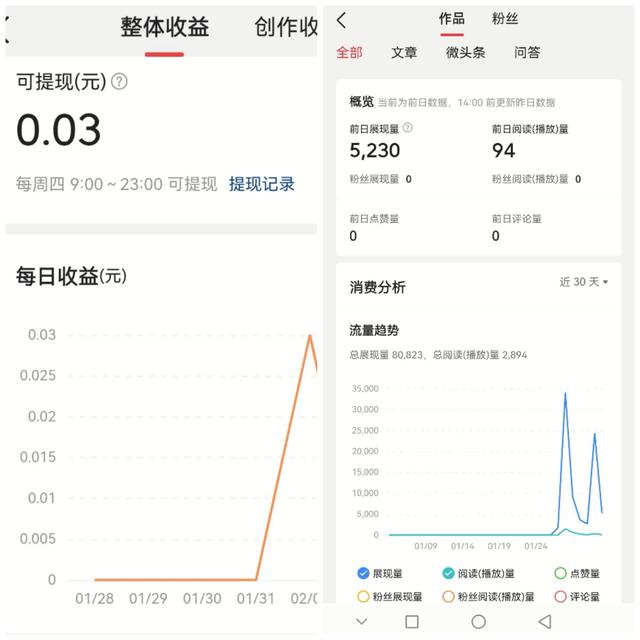The width and height of the screenshot is (640, 640).
Task: Open 提现记录 link
Action: (x=262, y=184)
